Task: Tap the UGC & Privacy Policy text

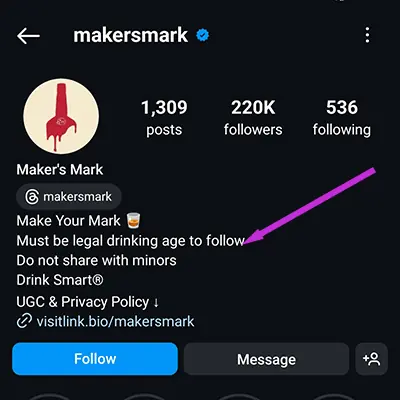Action: click(x=83, y=302)
